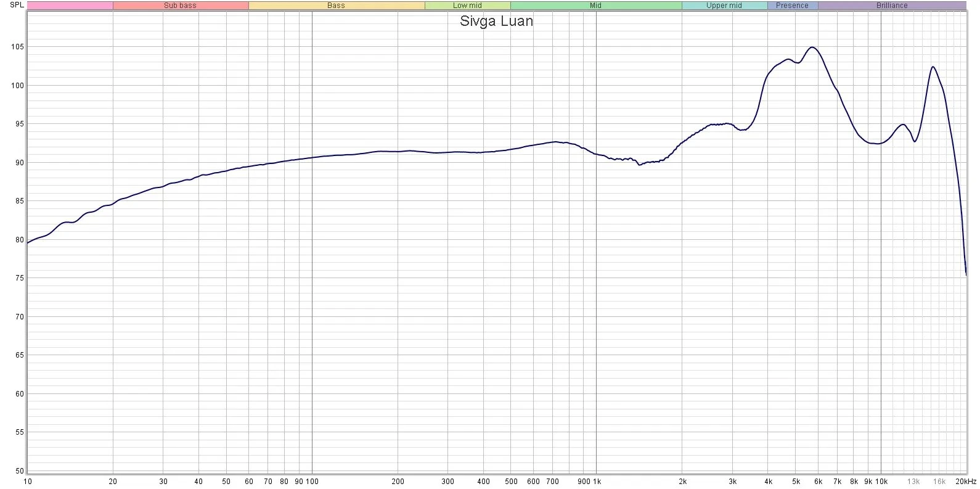Select the Brilliance band header
Viewport: 980px width, 489px height.
pyautogui.click(x=892, y=6)
